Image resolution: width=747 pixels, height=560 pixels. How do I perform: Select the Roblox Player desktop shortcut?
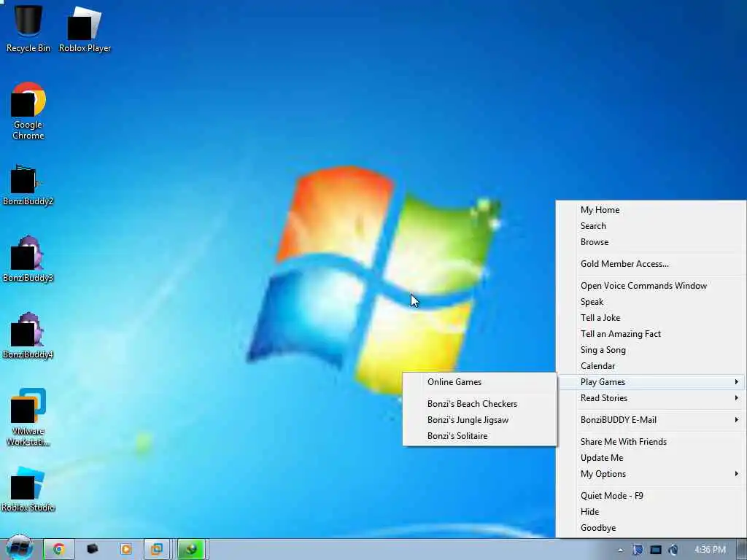[x=85, y=29]
